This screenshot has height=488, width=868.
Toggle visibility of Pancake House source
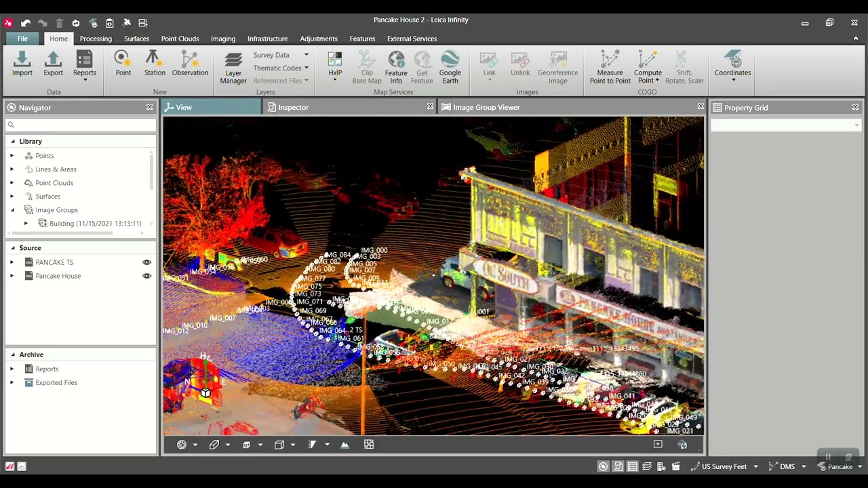(146, 276)
